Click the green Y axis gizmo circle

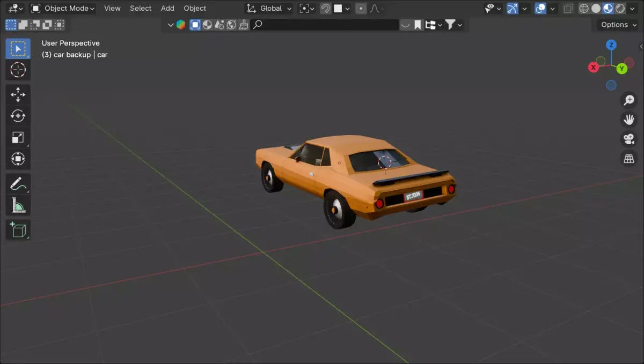[621, 68]
